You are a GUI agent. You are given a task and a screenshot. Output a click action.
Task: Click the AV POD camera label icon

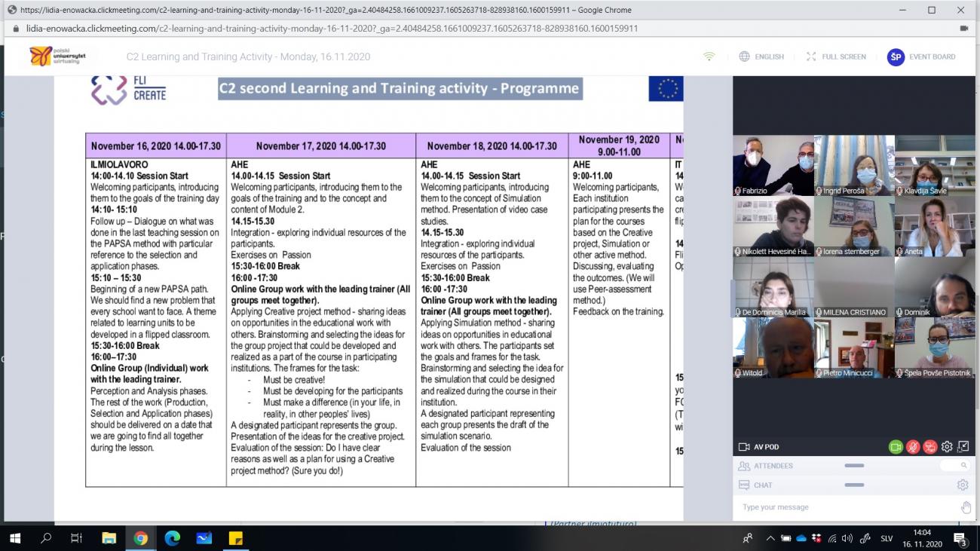(744, 447)
